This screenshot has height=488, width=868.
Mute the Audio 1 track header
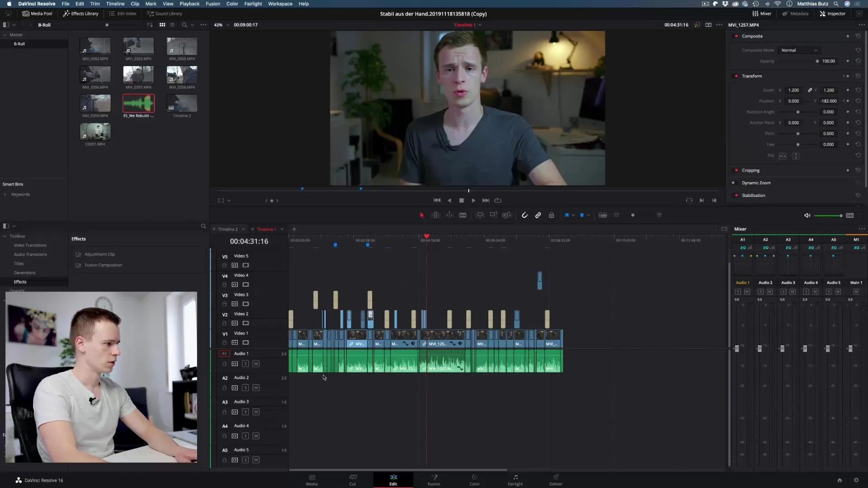pyautogui.click(x=256, y=364)
